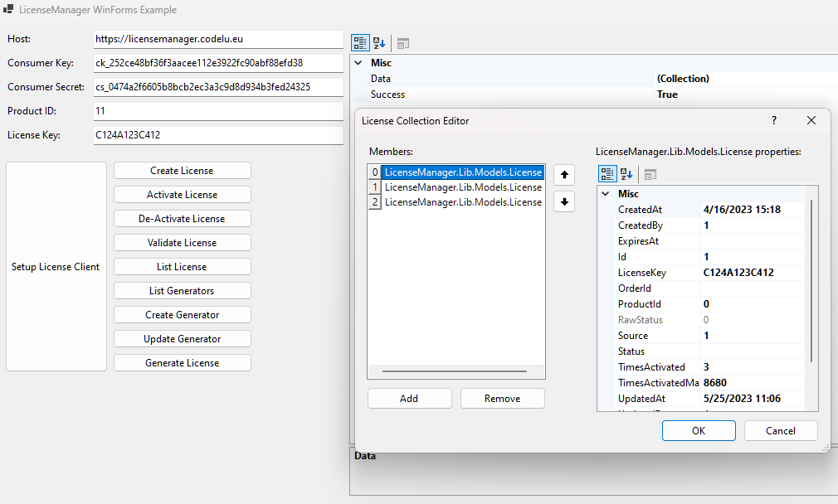Click the List Generators button

click(x=183, y=290)
